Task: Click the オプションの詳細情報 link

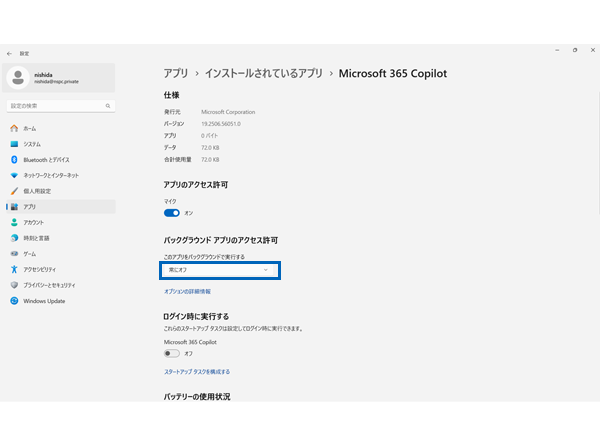Action: 188,292
